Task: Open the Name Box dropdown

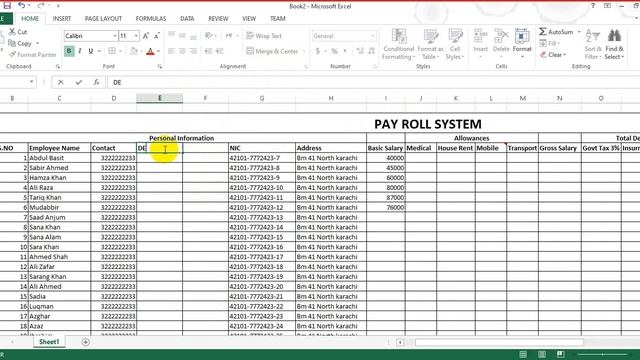Action: point(31,82)
